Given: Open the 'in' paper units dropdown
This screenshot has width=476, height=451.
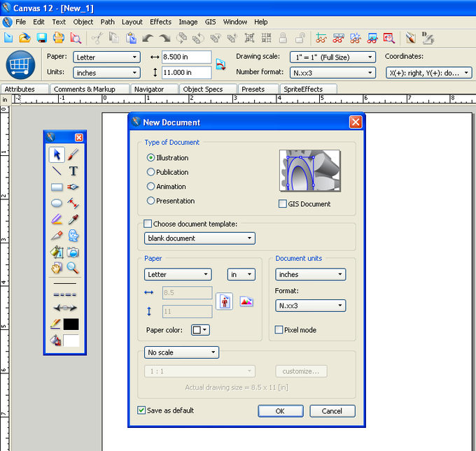Looking at the screenshot, I should coord(241,275).
